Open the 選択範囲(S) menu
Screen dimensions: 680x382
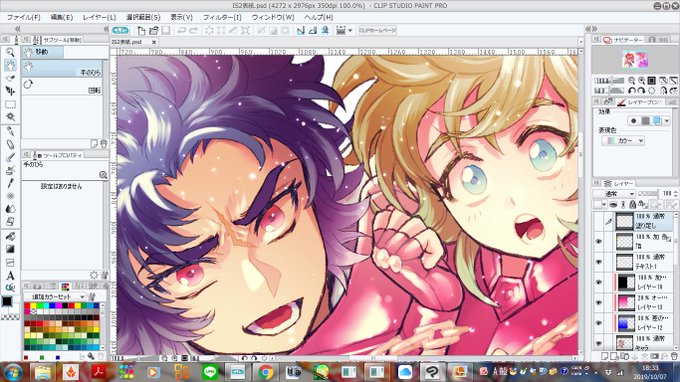[x=143, y=17]
